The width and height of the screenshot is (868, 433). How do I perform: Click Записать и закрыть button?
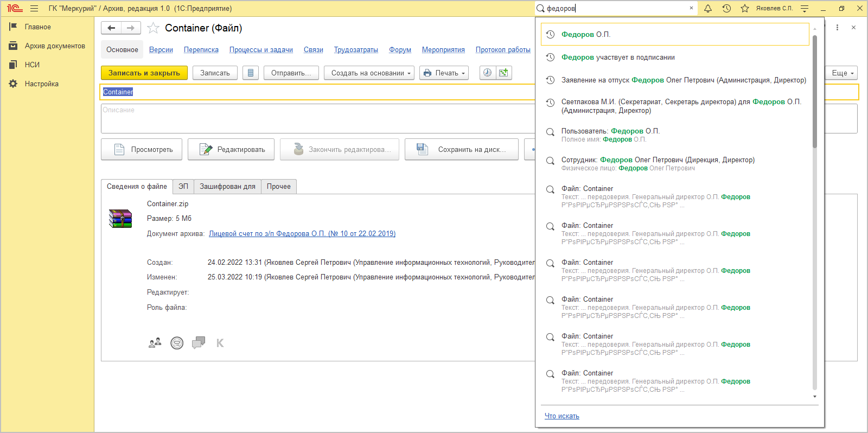144,73
